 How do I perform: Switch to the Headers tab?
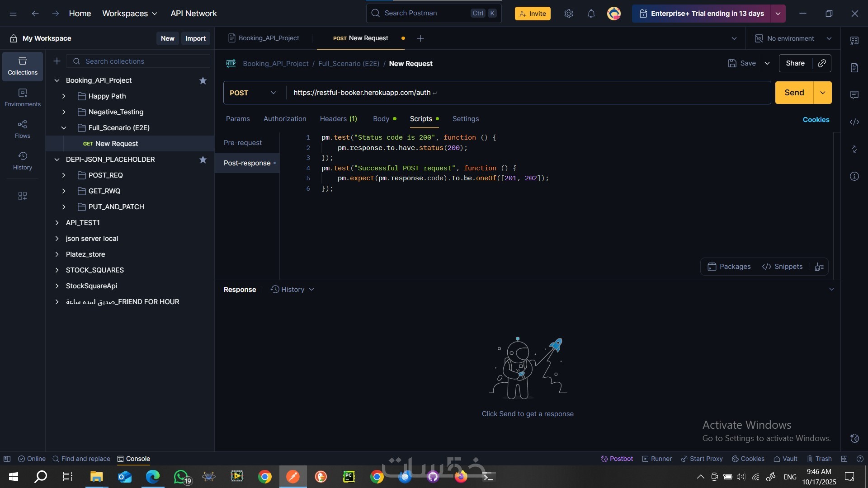(338, 119)
